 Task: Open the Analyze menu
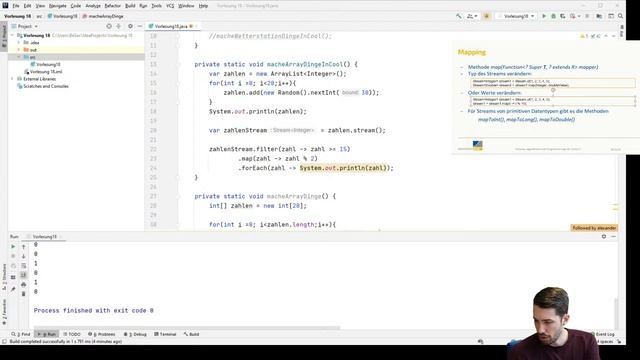(x=93, y=6)
